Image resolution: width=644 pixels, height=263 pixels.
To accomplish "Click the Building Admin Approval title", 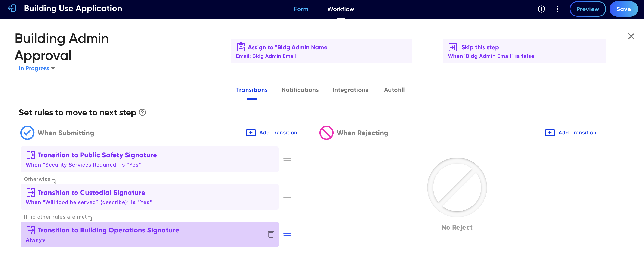I will point(62,47).
